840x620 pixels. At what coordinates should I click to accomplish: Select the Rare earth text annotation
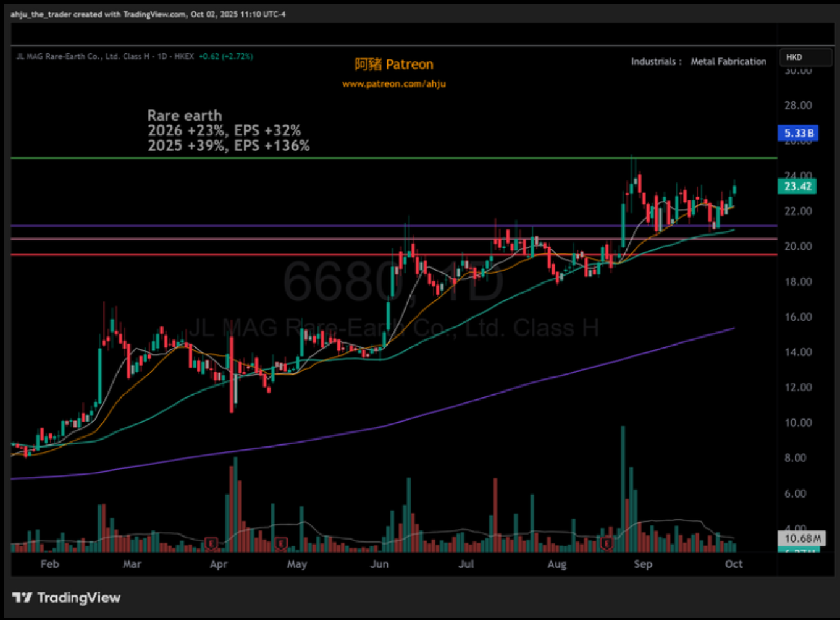[184, 116]
